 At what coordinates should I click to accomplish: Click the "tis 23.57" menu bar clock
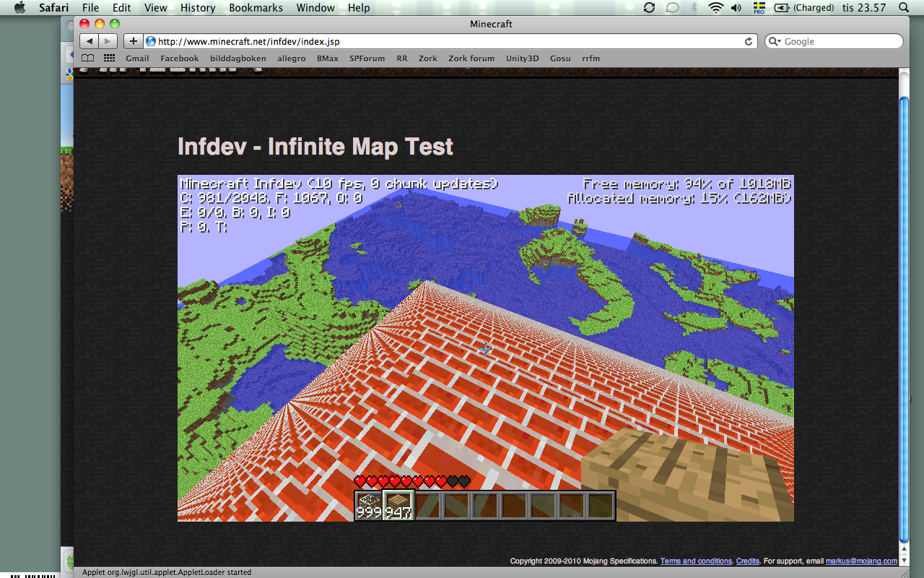coord(865,8)
